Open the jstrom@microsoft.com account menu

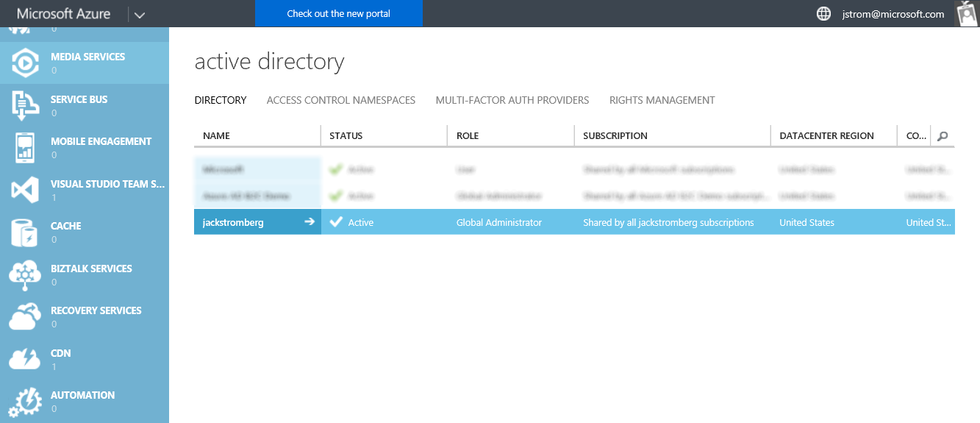point(893,14)
